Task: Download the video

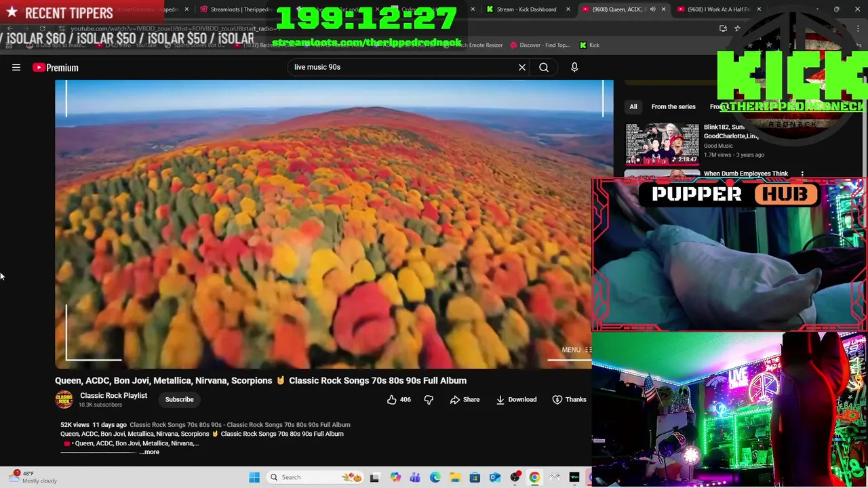Action: click(x=516, y=399)
